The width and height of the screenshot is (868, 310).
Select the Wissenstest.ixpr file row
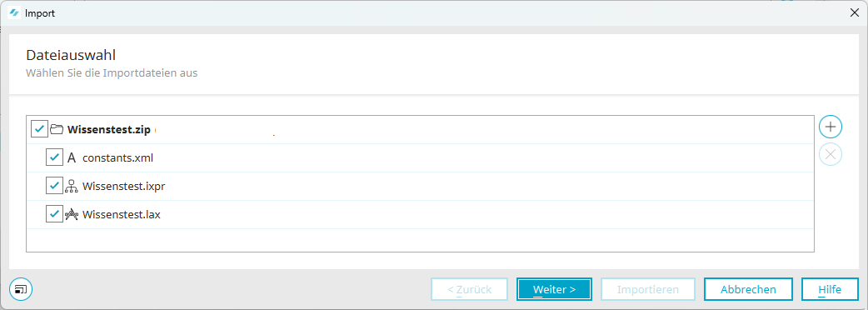click(420, 187)
